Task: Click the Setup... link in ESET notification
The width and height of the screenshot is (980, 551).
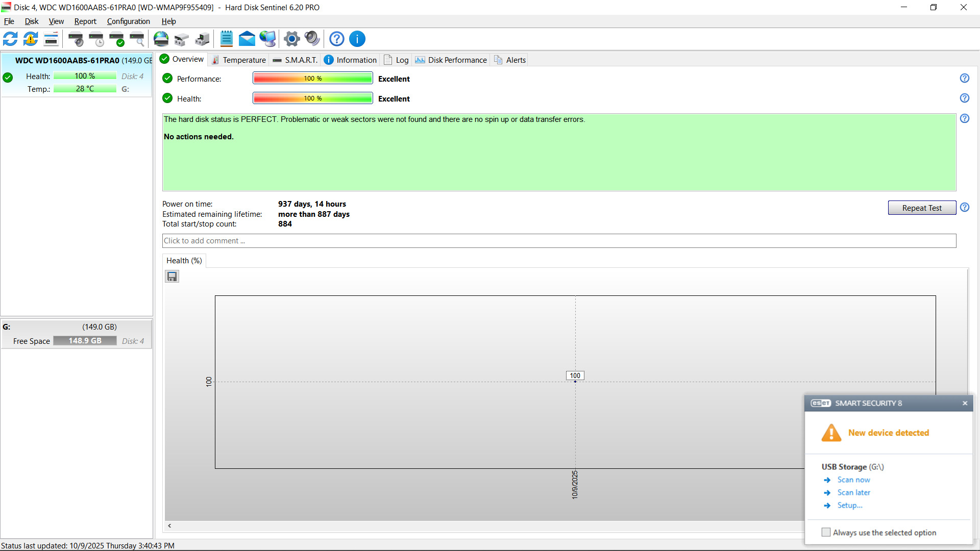Action: [x=849, y=505]
